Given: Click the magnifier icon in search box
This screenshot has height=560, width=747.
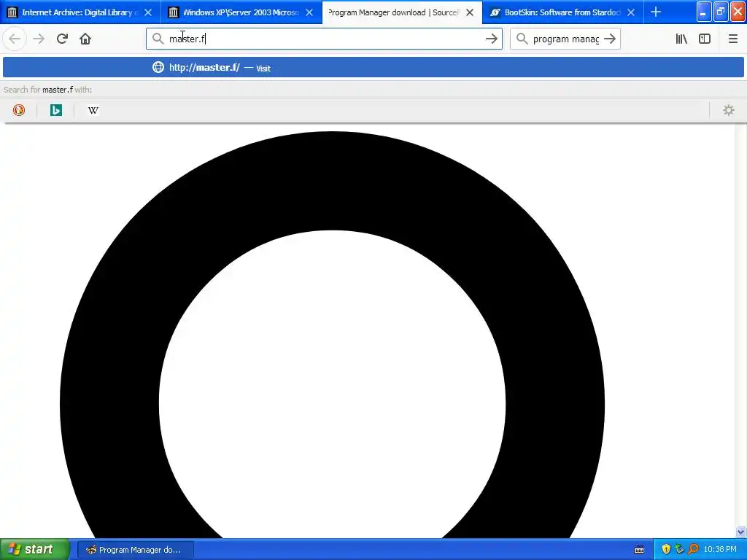Looking at the screenshot, I should [x=522, y=39].
